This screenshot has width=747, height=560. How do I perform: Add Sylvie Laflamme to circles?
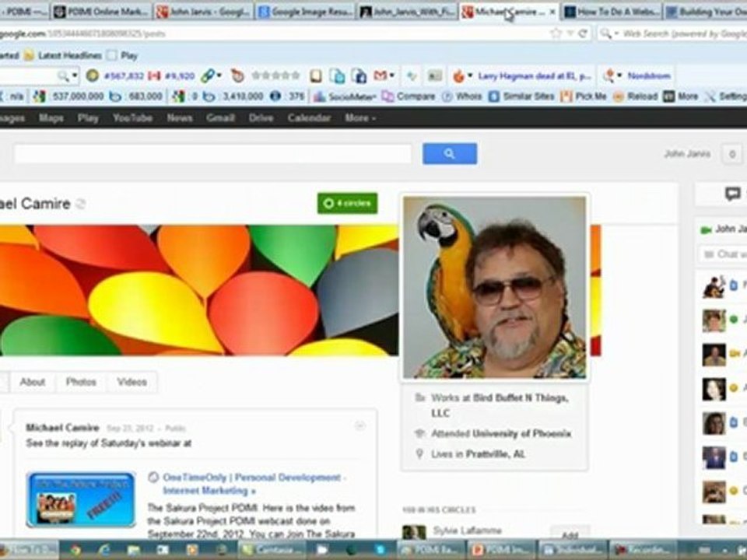pos(570,534)
